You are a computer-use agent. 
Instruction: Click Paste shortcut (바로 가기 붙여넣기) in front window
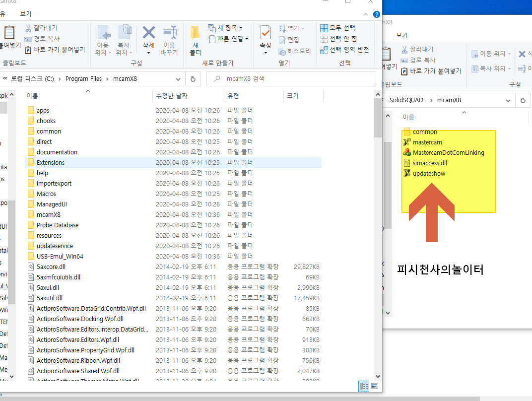click(55, 50)
